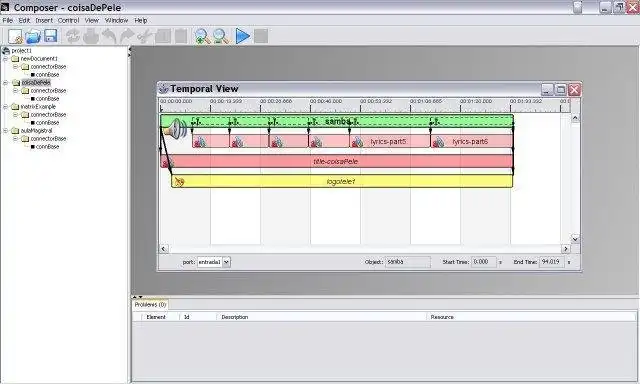Open the View menu
The width and height of the screenshot is (640, 384).
click(x=91, y=20)
